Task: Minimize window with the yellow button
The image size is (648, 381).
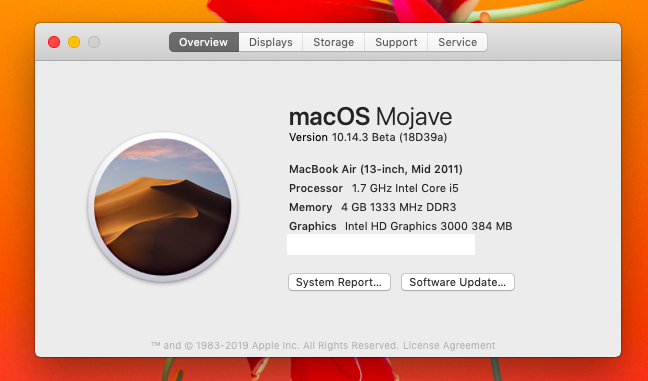Action: 74,42
